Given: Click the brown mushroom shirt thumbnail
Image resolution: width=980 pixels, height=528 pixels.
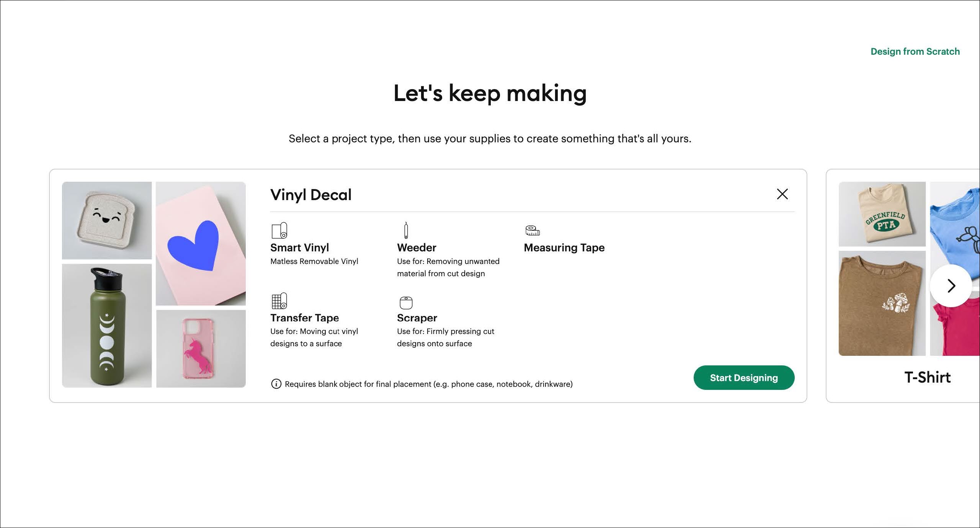Looking at the screenshot, I should [x=882, y=303].
